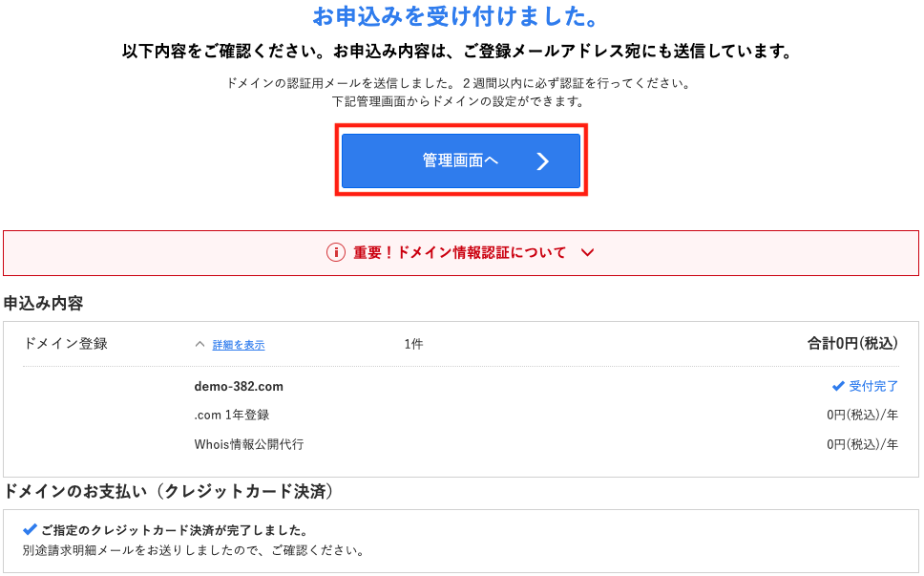Click the ドメインのお支払い（クレジットカード決済） heading

pos(169,491)
